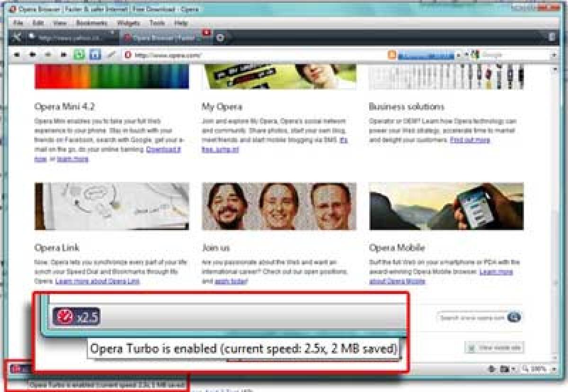Open the closed tabs trash icon
This screenshot has height=392, width=568.
click(552, 37)
